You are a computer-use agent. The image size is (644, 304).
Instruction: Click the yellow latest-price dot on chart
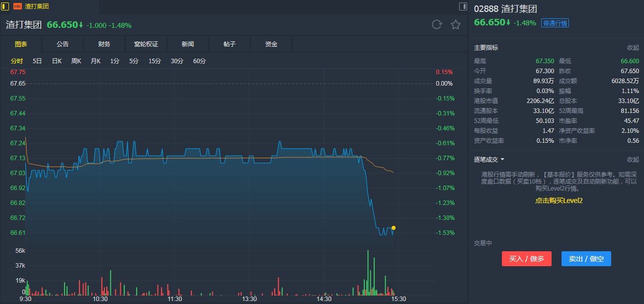(394, 228)
